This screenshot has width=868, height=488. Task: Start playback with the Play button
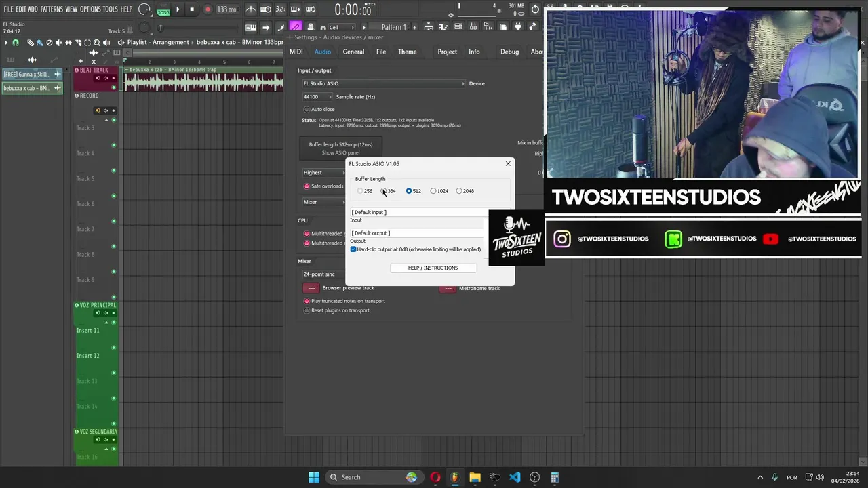pos(178,9)
